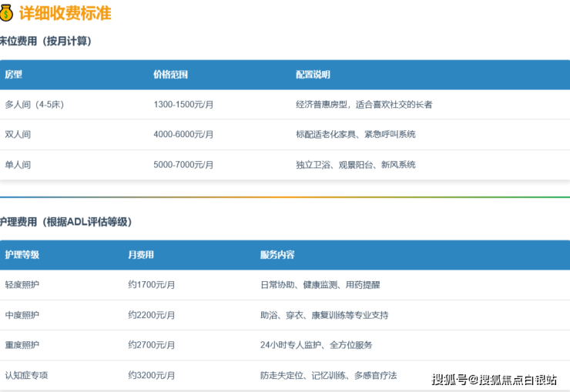
Task: Click the 独立卫浴、观景阳台、新风系统 description
Action: pyautogui.click(x=355, y=165)
